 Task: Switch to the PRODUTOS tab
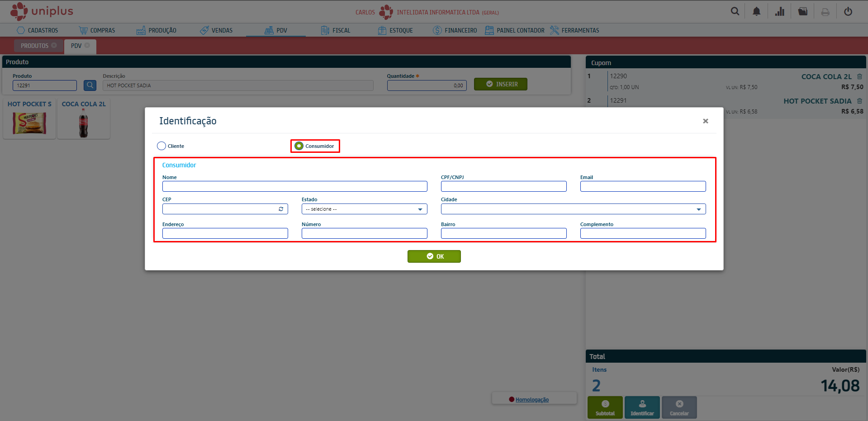pyautogui.click(x=34, y=46)
